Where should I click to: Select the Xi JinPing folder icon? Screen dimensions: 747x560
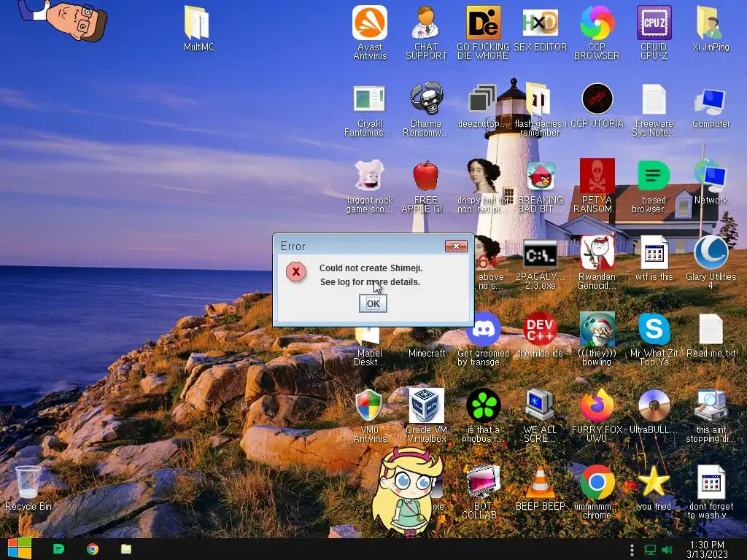tap(711, 23)
